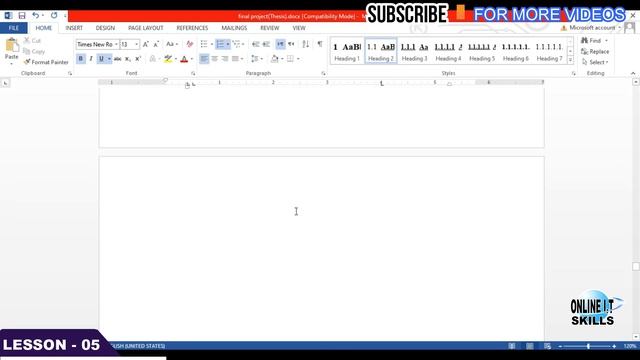Toggle Bold formatting
The image size is (640, 360).
coord(81,59)
